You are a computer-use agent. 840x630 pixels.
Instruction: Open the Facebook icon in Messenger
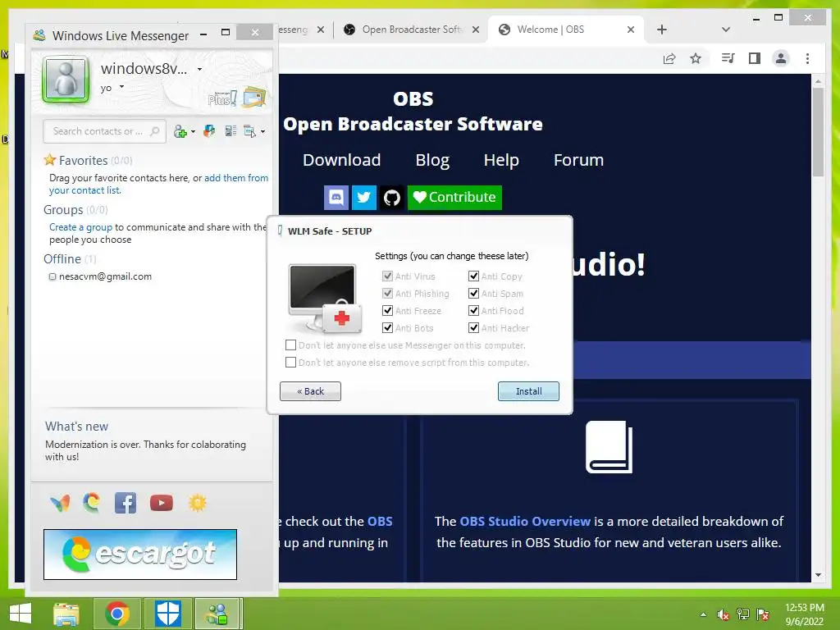126,503
